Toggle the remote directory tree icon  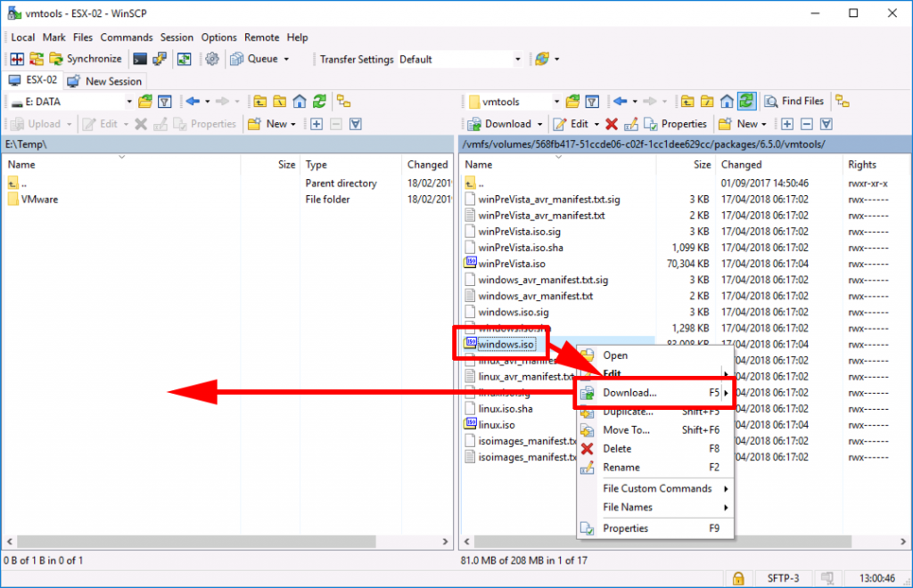843,102
